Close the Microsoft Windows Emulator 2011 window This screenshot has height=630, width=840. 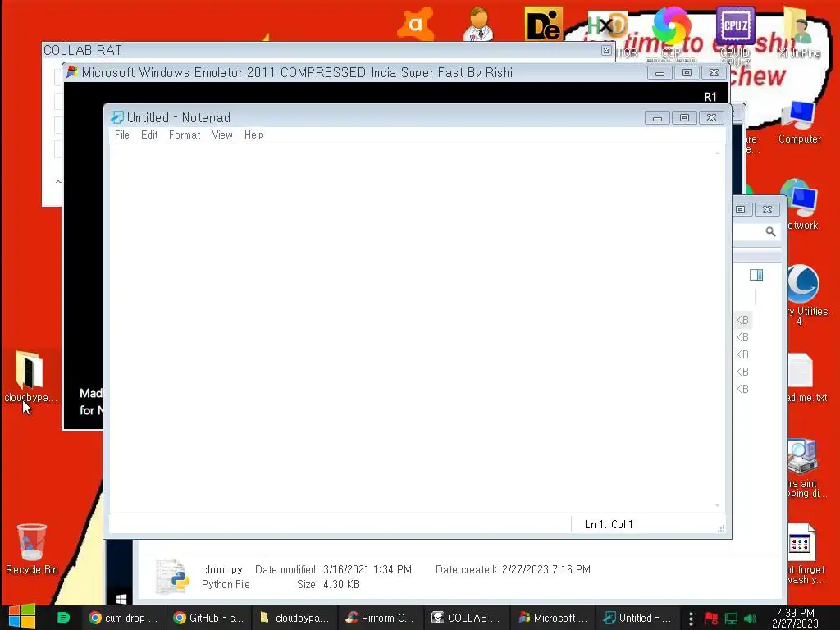point(714,73)
